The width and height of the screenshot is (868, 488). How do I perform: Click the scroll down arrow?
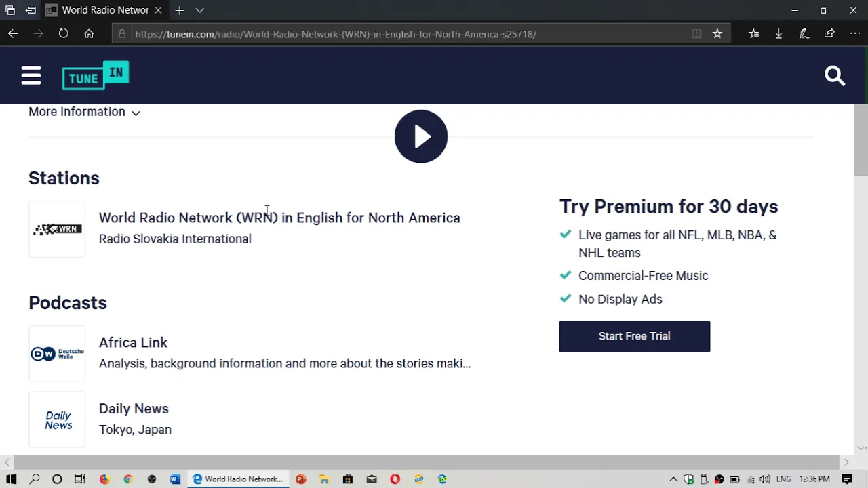[x=861, y=448]
